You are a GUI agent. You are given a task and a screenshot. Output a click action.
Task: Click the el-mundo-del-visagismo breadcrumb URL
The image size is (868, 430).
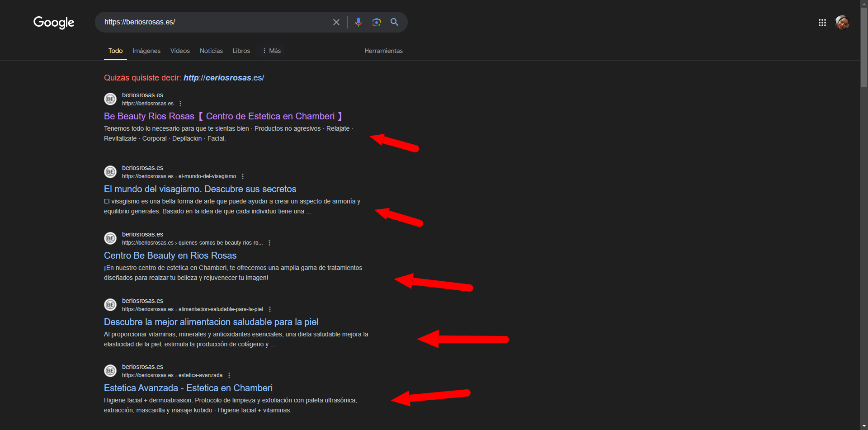coord(179,176)
